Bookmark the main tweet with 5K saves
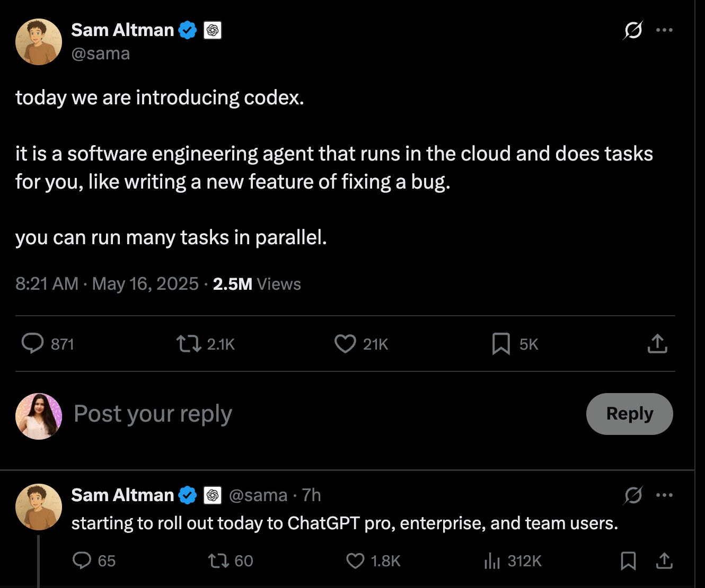The width and height of the screenshot is (705, 588). pos(501,344)
